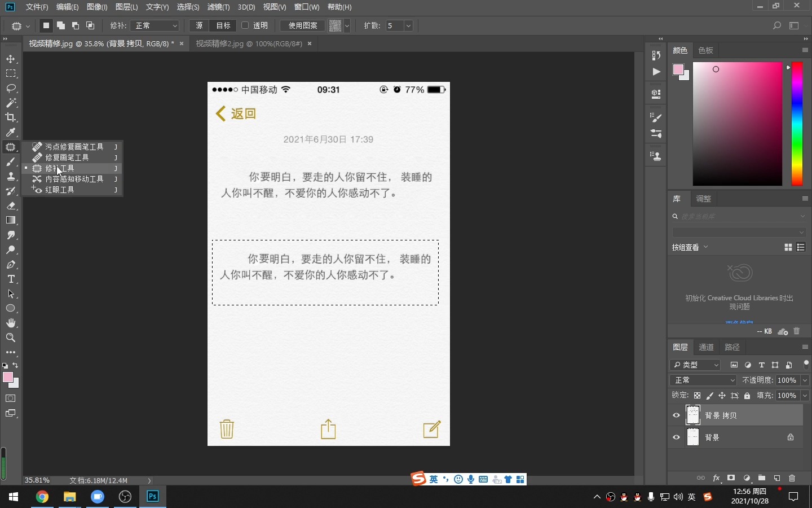Screen dimensions: 812x508
Task: Choose the 源 patch option
Action: pyautogui.click(x=199, y=25)
